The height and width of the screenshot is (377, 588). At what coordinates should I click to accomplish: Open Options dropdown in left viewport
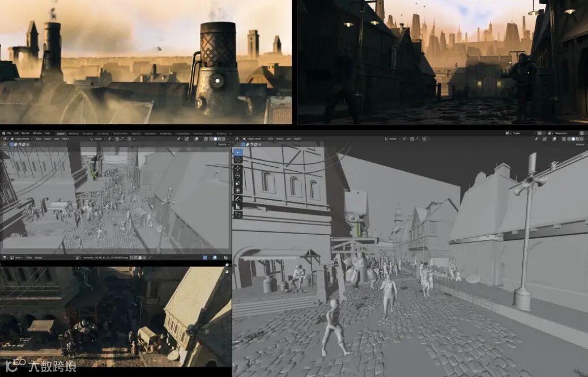[223, 145]
